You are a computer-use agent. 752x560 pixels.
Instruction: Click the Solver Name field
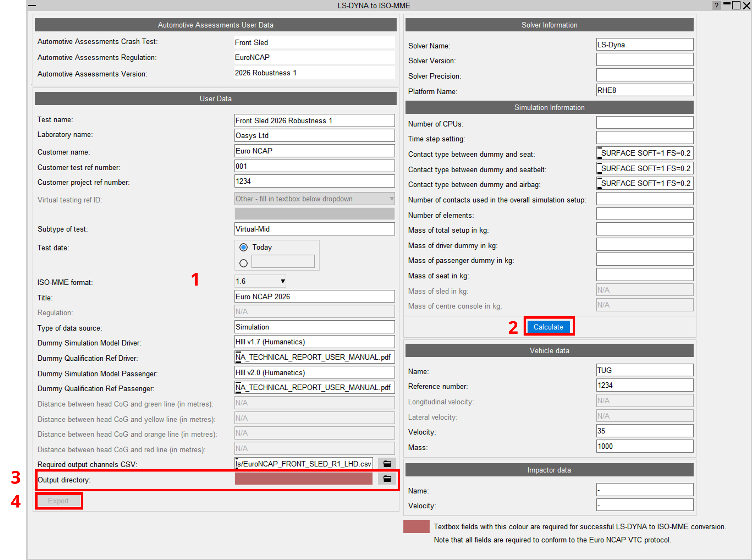coord(645,44)
